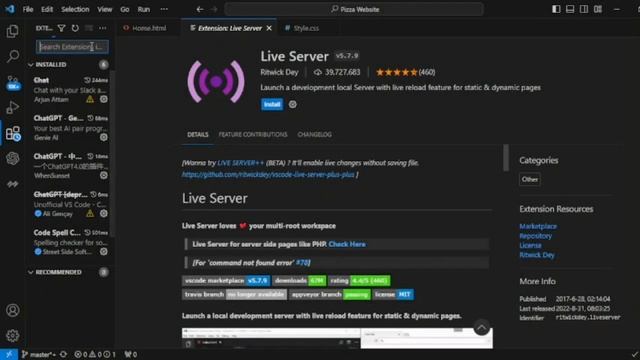640x360 pixels.
Task: Clear extensions search results icon
Action: 89,28
